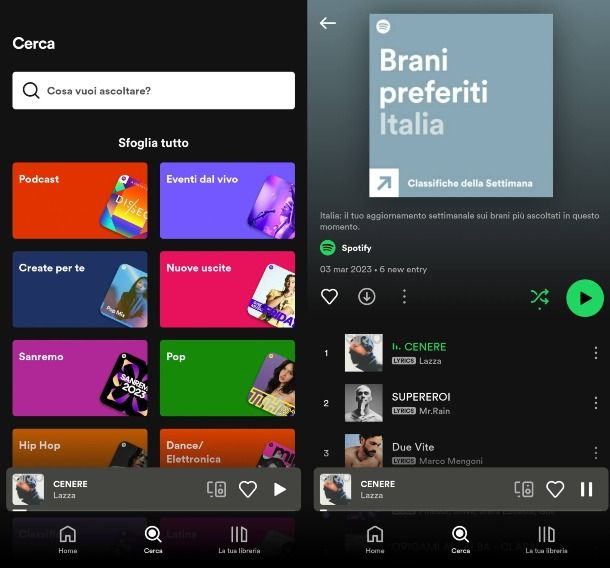Screen dimensions: 610x568
Task: Click CENERE track album thumbnail in list
Action: pyautogui.click(x=364, y=353)
